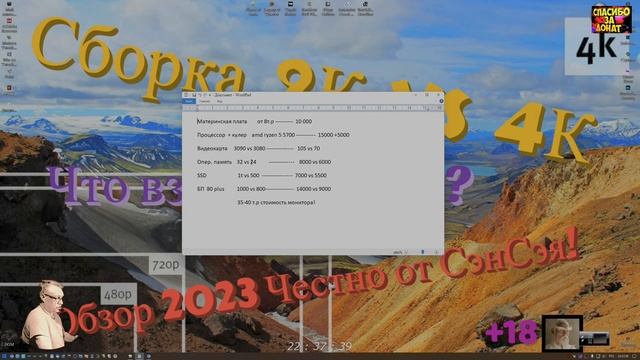
Task: Click the '10 000' price value
Action: click(303, 122)
